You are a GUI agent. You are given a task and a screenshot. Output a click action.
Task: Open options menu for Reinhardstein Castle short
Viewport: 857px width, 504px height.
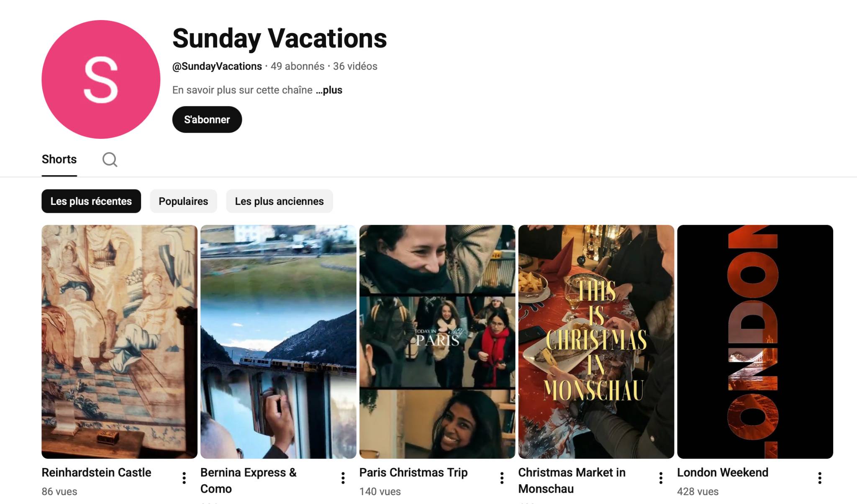(x=184, y=478)
